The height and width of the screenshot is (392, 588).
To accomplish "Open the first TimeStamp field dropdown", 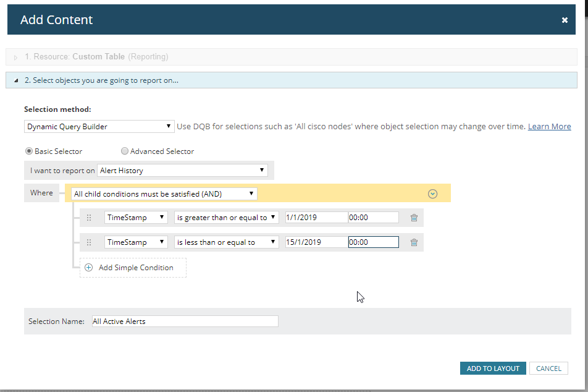I will click(136, 217).
